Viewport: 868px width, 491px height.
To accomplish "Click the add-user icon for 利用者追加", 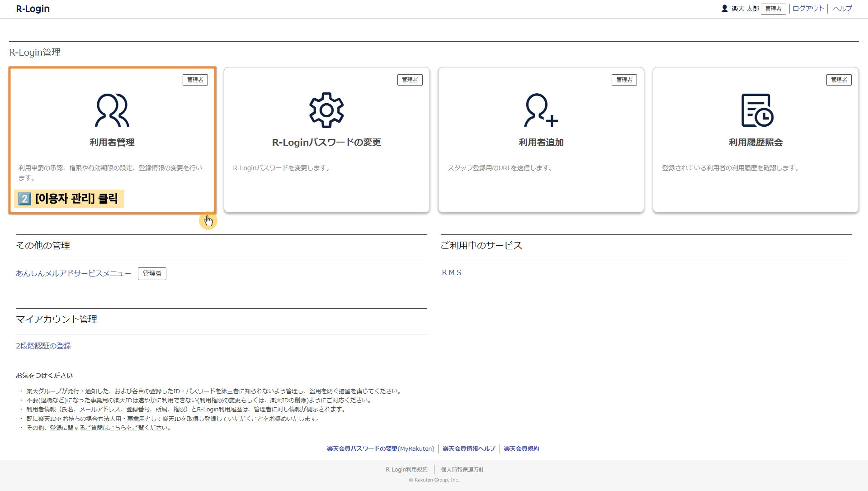I will (541, 110).
